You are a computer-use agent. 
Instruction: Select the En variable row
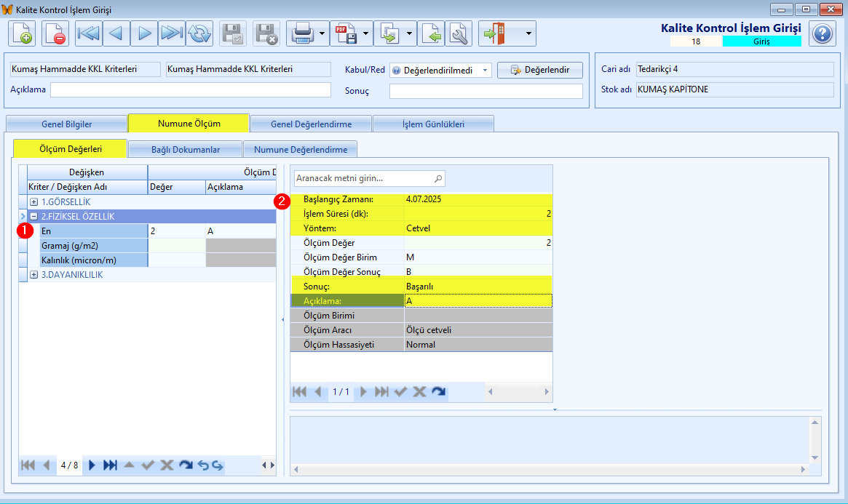pyautogui.click(x=94, y=231)
